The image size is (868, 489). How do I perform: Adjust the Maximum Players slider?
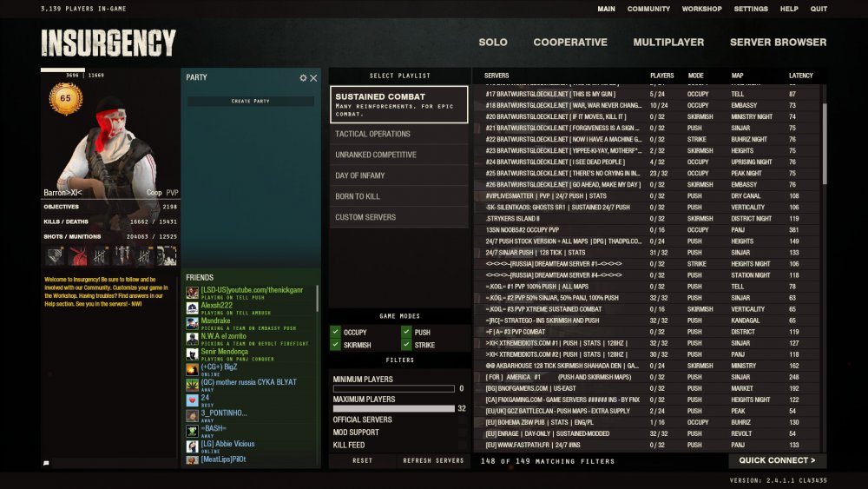(x=393, y=409)
